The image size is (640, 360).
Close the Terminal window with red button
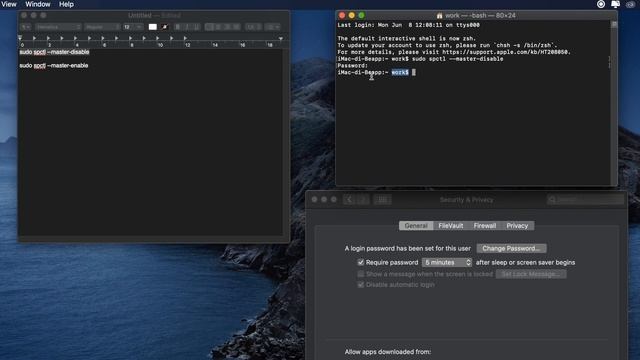[342, 16]
